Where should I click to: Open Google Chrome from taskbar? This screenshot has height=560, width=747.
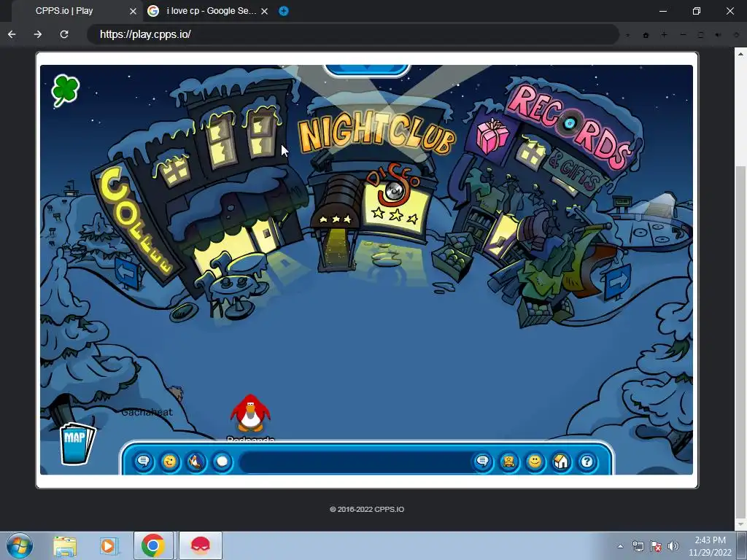point(153,545)
